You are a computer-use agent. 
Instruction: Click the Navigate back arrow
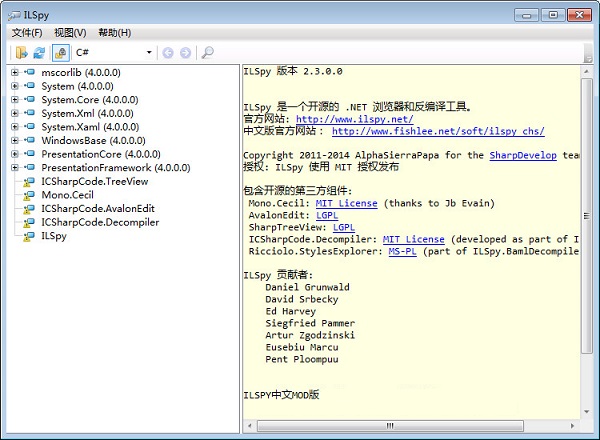(167, 52)
